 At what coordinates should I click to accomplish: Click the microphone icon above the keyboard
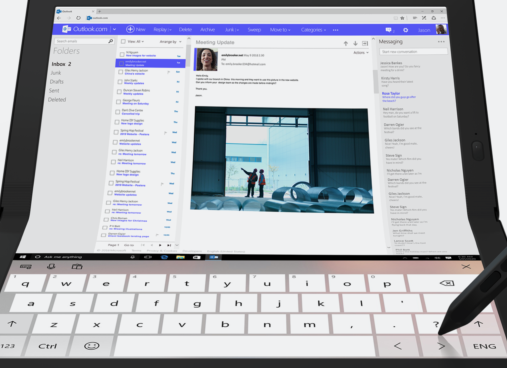click(x=51, y=266)
